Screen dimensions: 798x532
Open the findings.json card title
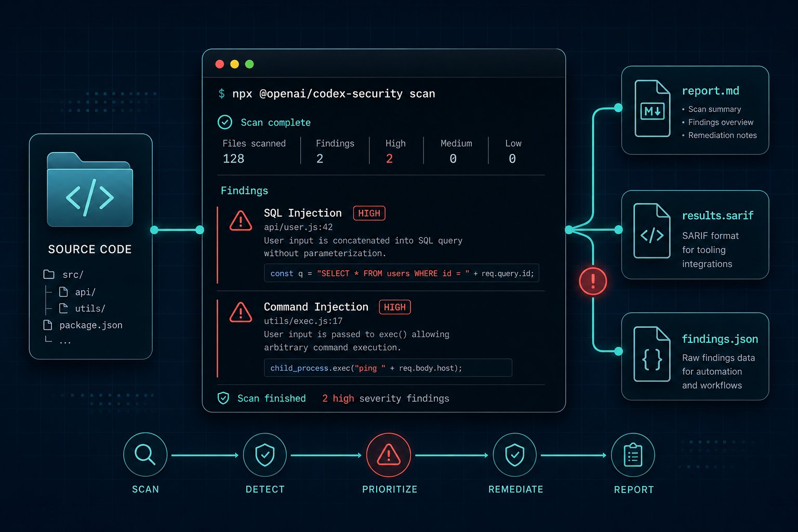(720, 339)
